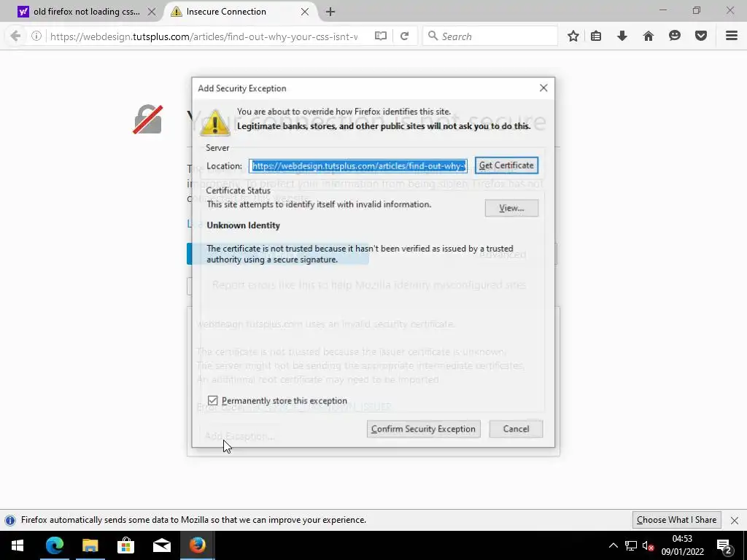Open the Hello chat smiley icon
Image resolution: width=747 pixels, height=560 pixels.
(x=674, y=36)
